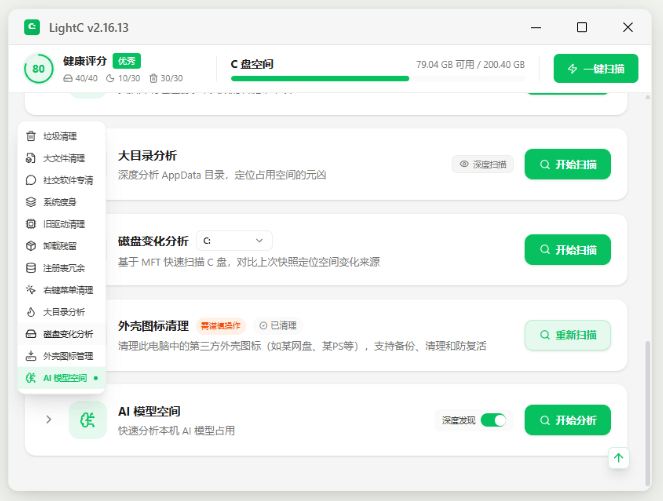Click the 40/40 disk score indicator

click(80, 78)
